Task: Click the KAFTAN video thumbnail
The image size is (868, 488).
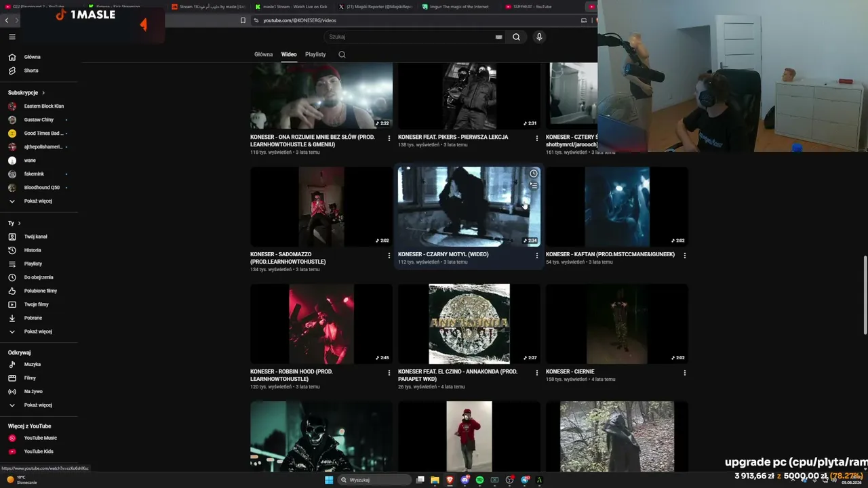Action: pyautogui.click(x=617, y=207)
